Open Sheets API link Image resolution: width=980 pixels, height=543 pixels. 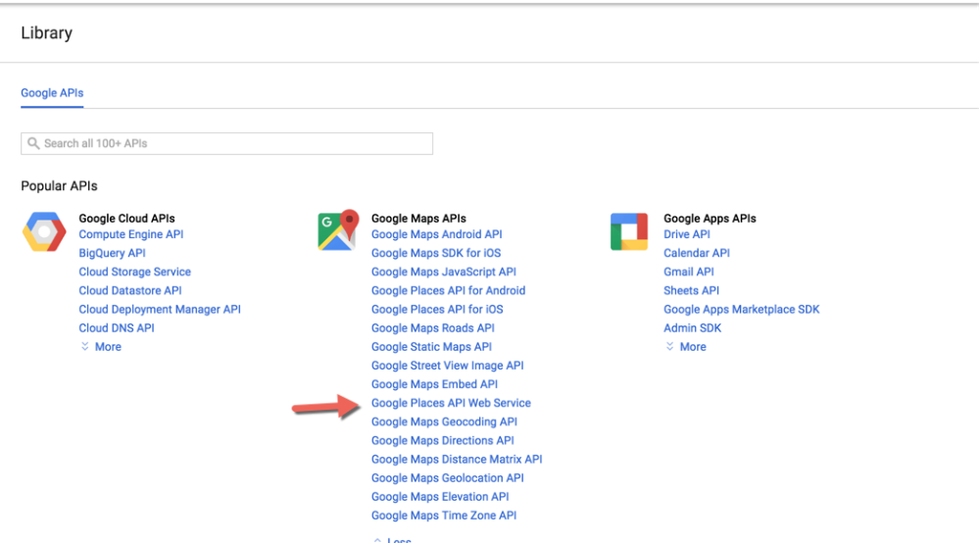tap(691, 290)
